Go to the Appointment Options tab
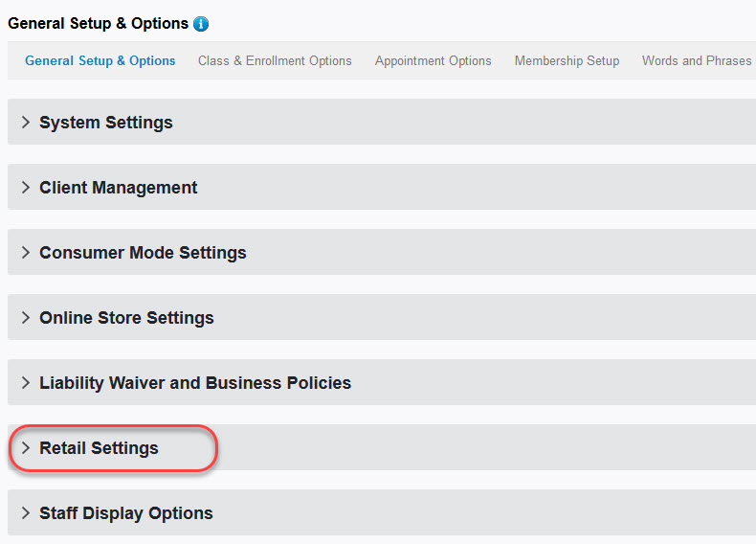The height and width of the screenshot is (544, 756). [434, 60]
